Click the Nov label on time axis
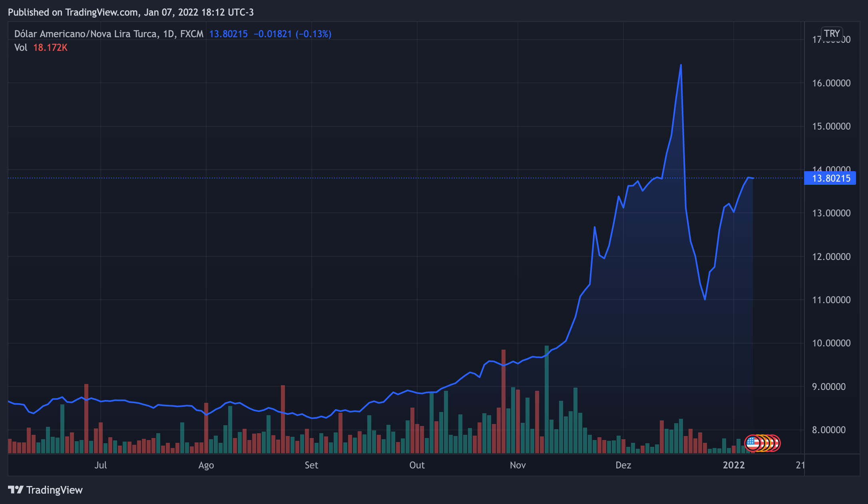The width and height of the screenshot is (868, 504). pyautogui.click(x=518, y=465)
